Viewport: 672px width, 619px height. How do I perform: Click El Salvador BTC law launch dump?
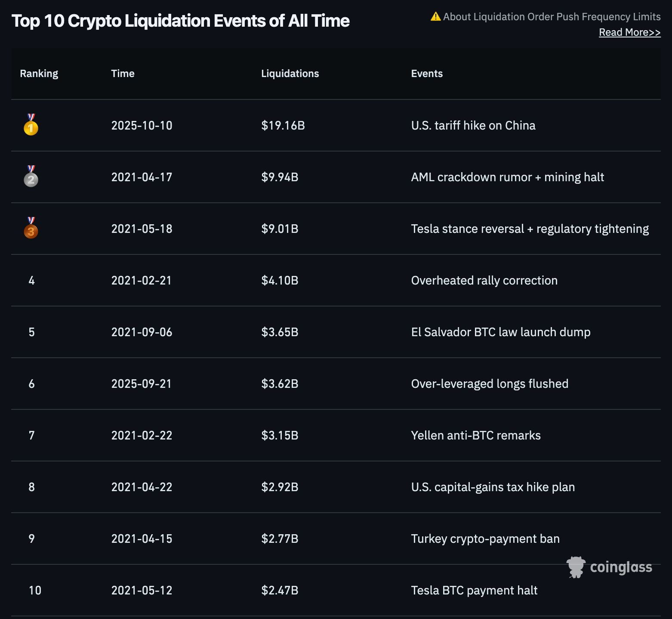click(501, 332)
